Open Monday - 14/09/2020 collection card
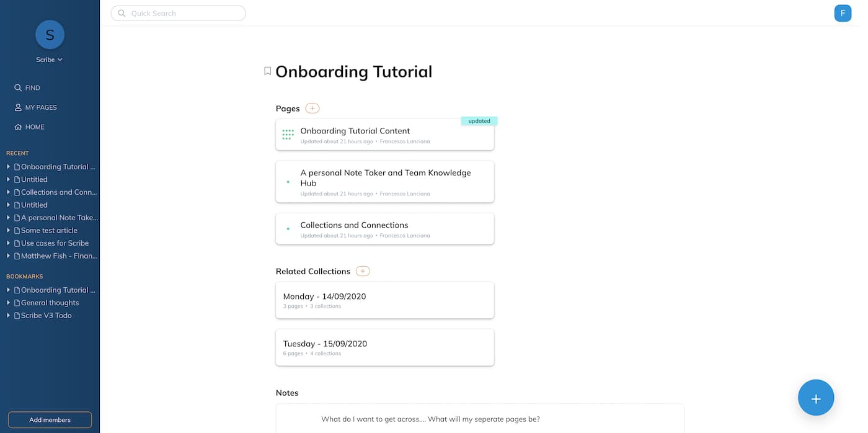Screen dimensions: 868x433 coord(384,300)
